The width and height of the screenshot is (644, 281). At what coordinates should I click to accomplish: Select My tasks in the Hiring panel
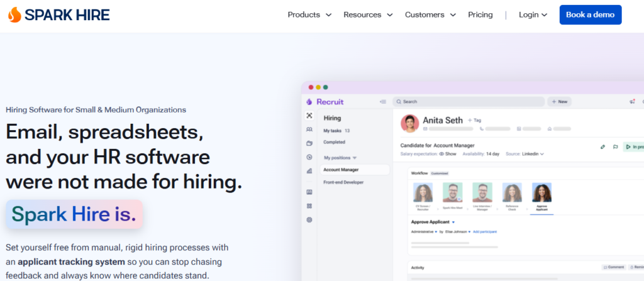point(336,131)
